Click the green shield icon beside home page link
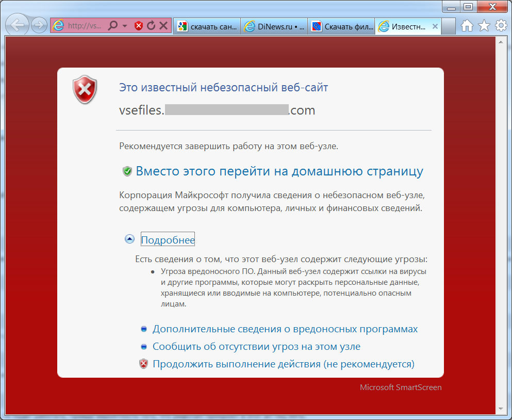The height and width of the screenshot is (420, 512). coord(127,171)
